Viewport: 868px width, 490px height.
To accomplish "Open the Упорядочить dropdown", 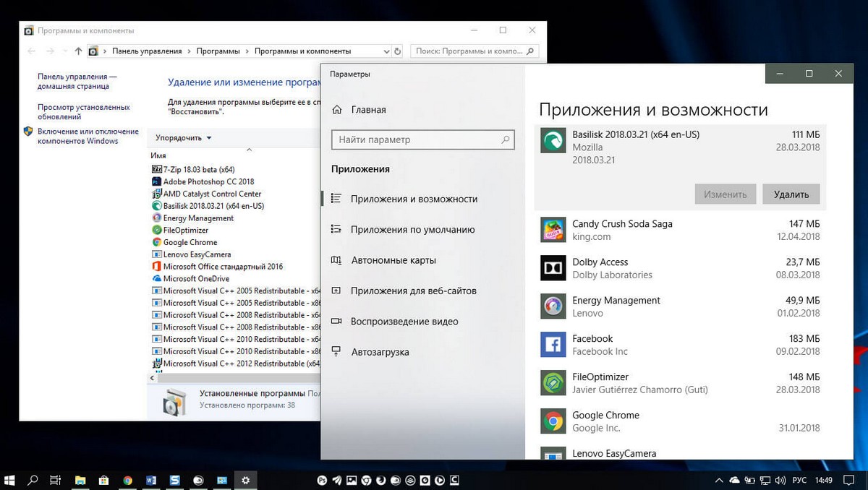I will pyautogui.click(x=184, y=138).
